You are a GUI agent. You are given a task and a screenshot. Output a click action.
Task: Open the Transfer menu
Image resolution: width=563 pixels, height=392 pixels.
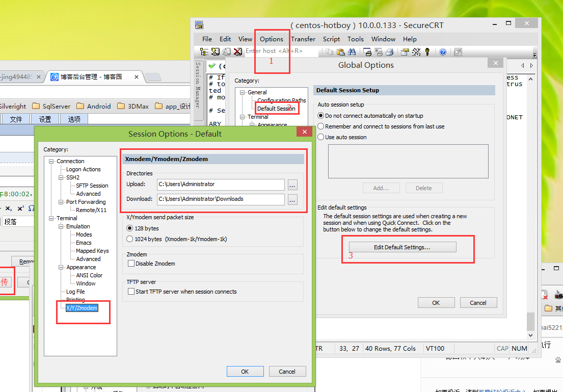[x=303, y=39]
